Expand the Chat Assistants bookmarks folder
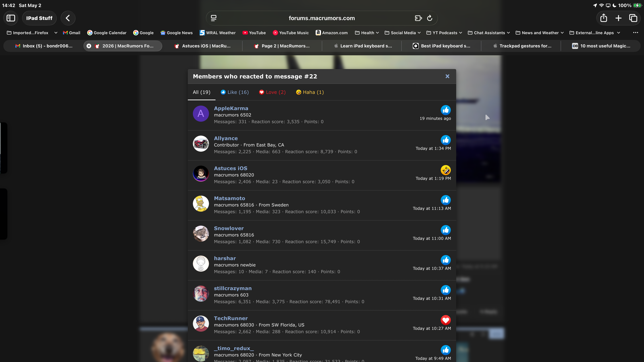 pyautogui.click(x=489, y=33)
